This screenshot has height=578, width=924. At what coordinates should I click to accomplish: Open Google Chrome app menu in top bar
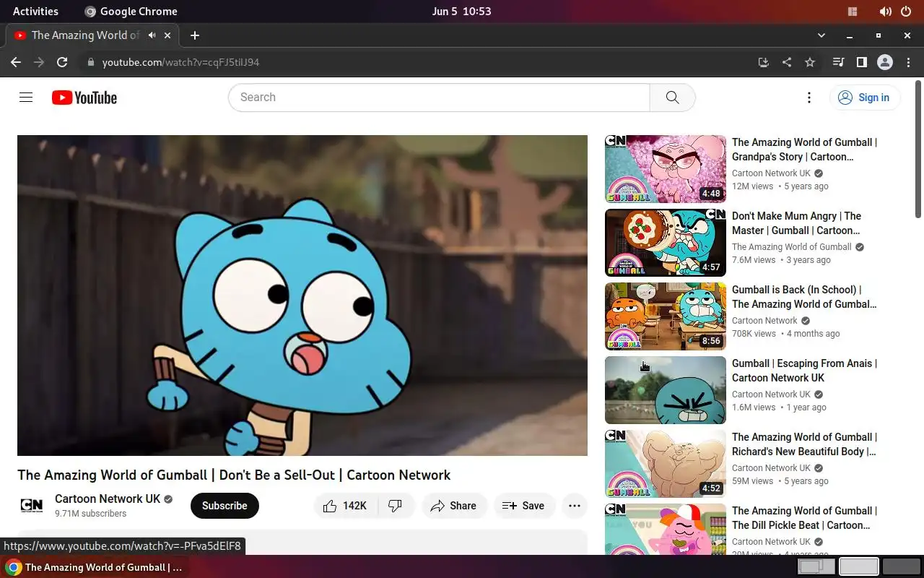click(x=131, y=12)
